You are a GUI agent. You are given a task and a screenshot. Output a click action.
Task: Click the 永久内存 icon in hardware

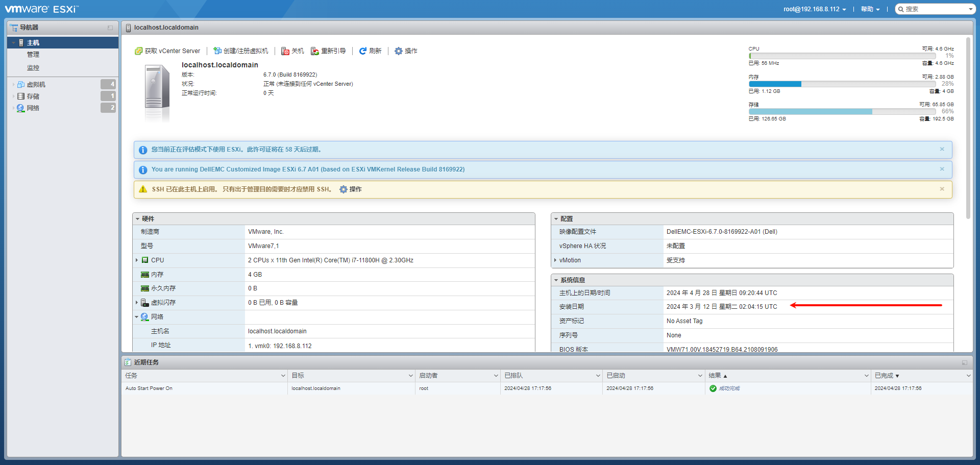[145, 288]
